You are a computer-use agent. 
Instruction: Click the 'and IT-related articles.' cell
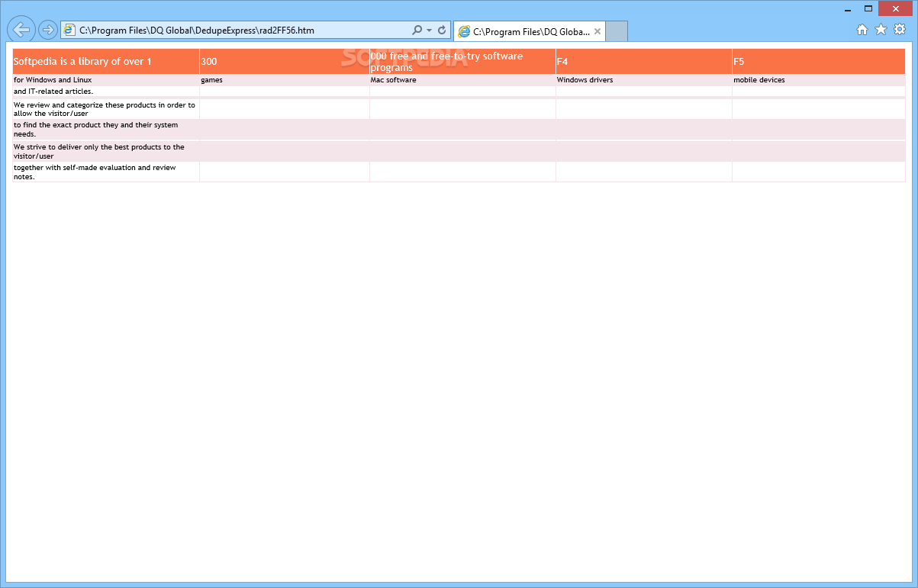point(106,92)
